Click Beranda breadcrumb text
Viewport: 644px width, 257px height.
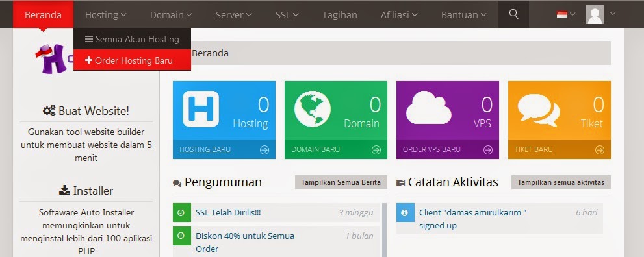211,53
